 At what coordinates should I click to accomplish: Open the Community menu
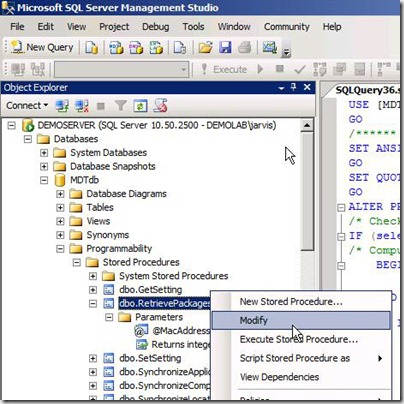[287, 27]
